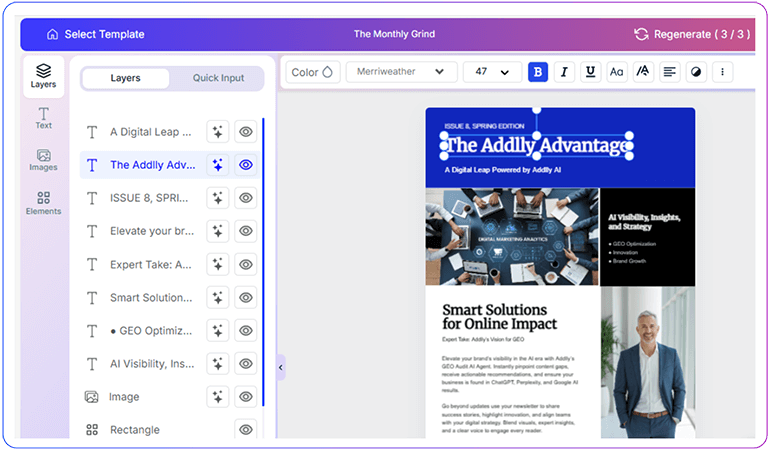
Task: Click AI sparkle for Image layer
Action: click(x=218, y=396)
